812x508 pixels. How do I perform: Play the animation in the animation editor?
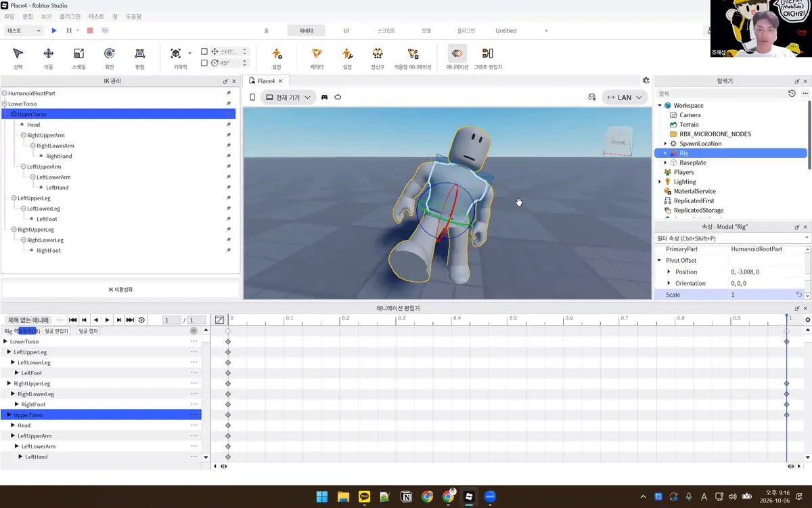(108, 320)
